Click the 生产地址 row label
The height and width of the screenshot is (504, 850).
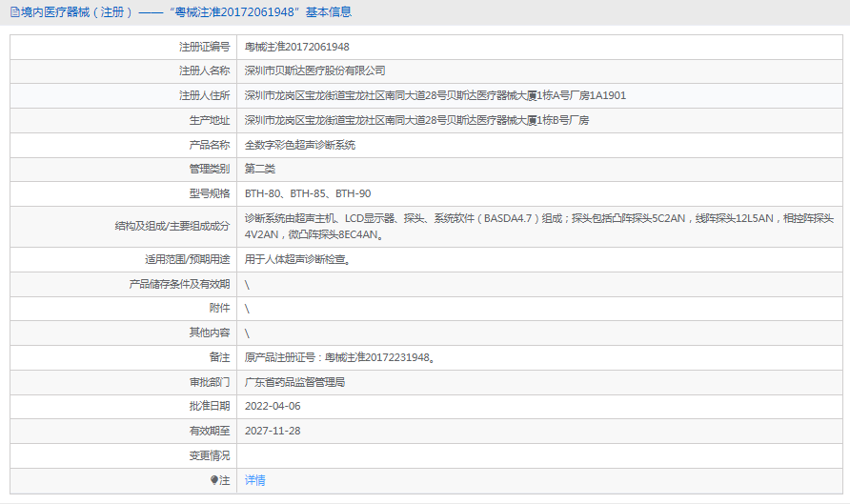[210, 120]
